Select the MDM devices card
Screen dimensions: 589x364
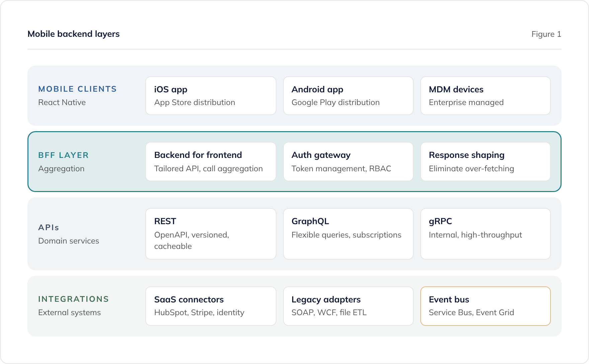[x=486, y=96]
